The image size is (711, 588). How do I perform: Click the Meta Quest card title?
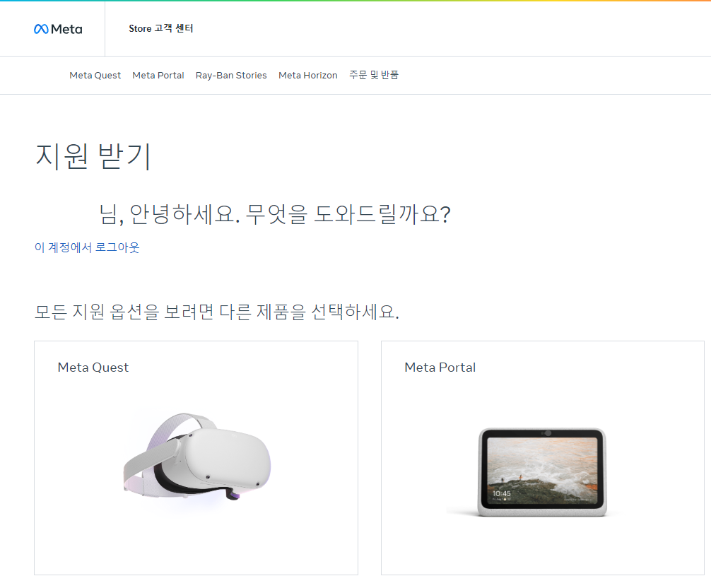93,367
